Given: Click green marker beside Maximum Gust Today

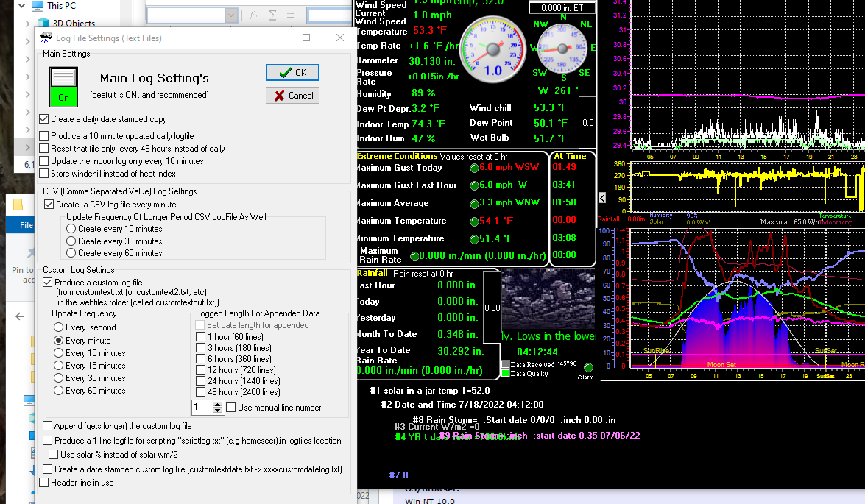Looking at the screenshot, I should pos(474,168).
